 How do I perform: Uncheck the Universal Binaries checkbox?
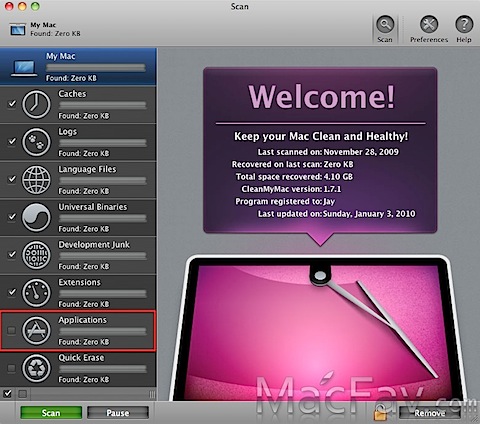click(x=12, y=217)
